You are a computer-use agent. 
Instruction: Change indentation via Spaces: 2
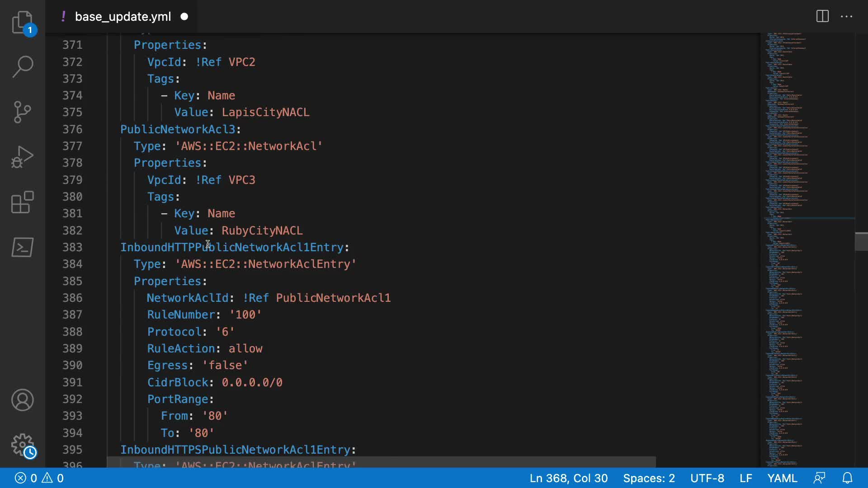pyautogui.click(x=649, y=478)
